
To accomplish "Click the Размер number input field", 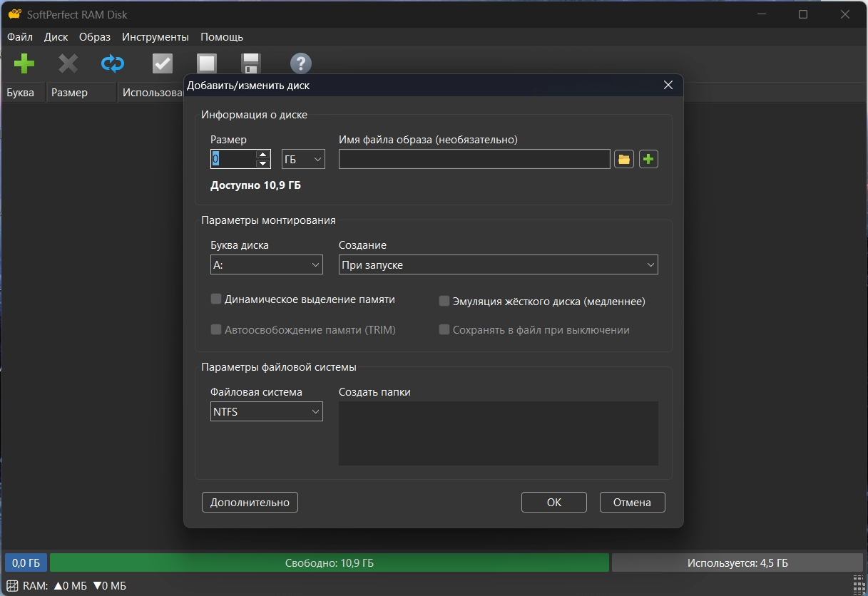I will tap(233, 159).
